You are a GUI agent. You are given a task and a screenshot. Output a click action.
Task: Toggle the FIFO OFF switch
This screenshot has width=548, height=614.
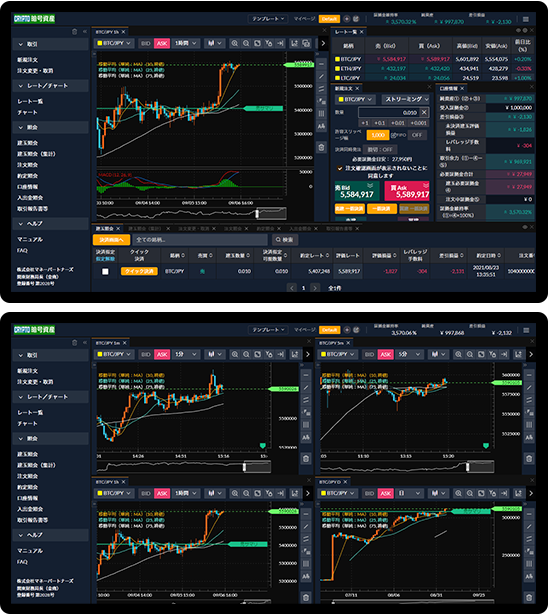[x=417, y=135]
